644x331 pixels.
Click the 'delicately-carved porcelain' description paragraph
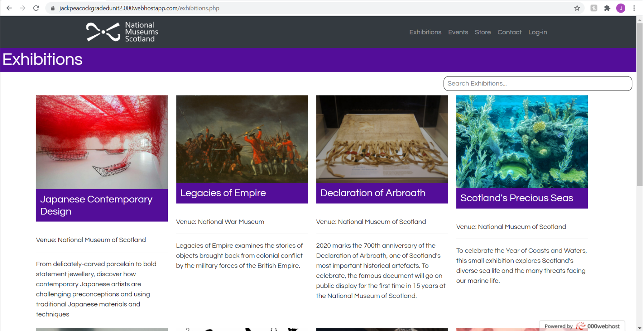coord(96,289)
